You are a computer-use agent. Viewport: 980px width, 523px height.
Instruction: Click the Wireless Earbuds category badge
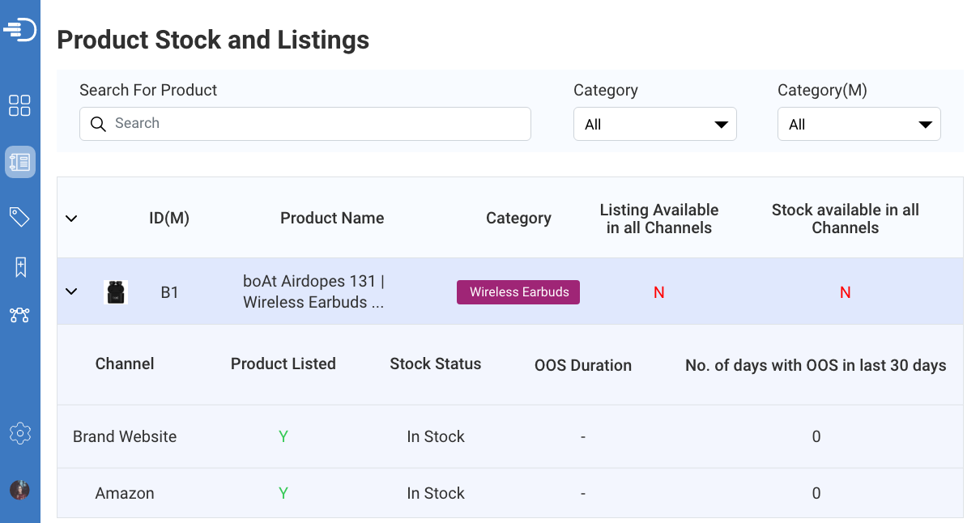518,291
